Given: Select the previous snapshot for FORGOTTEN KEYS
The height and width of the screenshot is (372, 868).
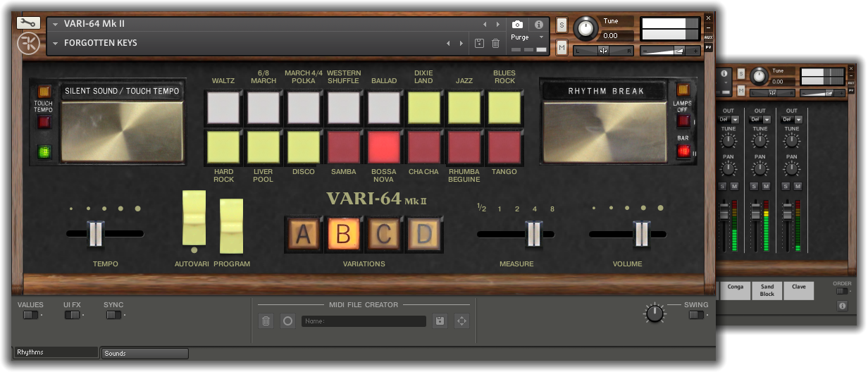Looking at the screenshot, I should [448, 44].
